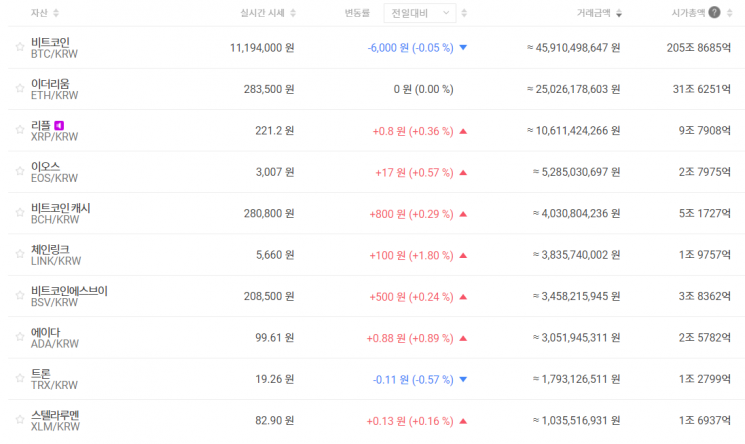Toggle the star for 이오스 EOS/KRW
The width and height of the screenshot is (745, 444).
pyautogui.click(x=19, y=171)
